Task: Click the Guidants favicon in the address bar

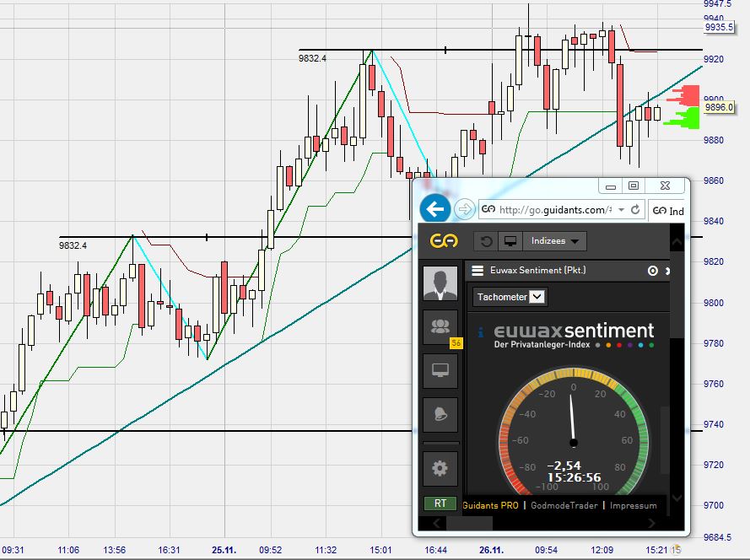Action: (x=488, y=209)
